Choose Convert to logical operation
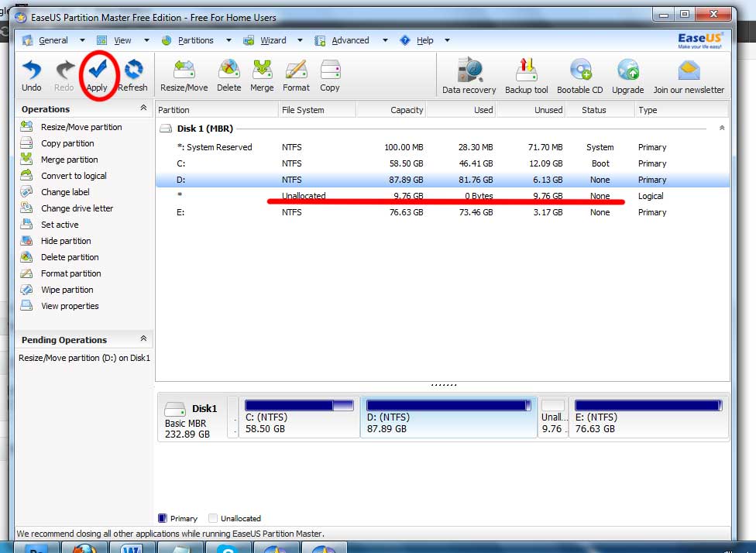756x553 pixels. 64,176
